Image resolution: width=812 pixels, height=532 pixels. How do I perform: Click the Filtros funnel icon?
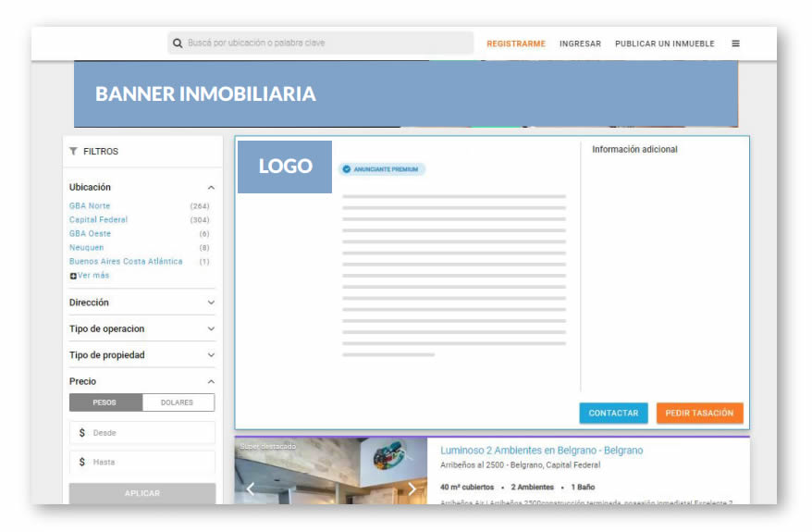pos(74,151)
